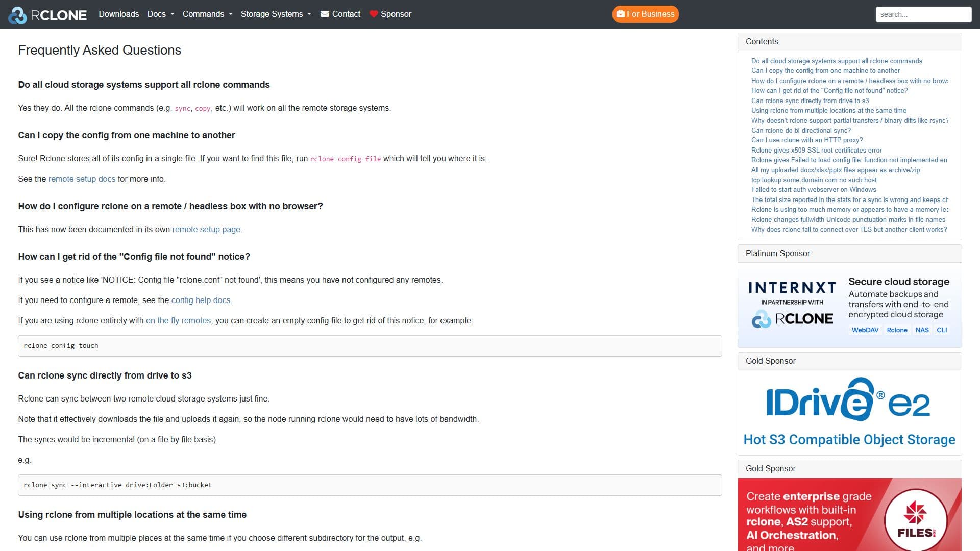
Task: Jump to 'Config file not found notice' in Contents
Action: tap(829, 91)
